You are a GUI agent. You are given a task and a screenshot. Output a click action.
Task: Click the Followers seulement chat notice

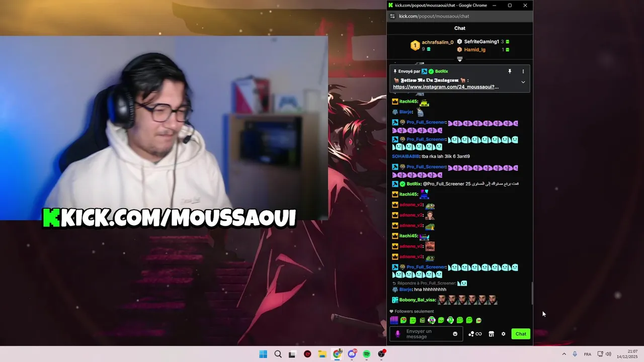(412, 311)
